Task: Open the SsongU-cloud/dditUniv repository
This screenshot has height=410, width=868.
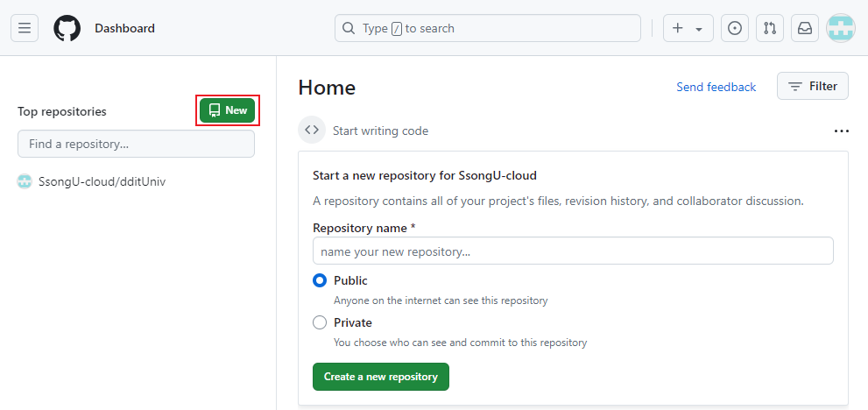Action: tap(102, 181)
